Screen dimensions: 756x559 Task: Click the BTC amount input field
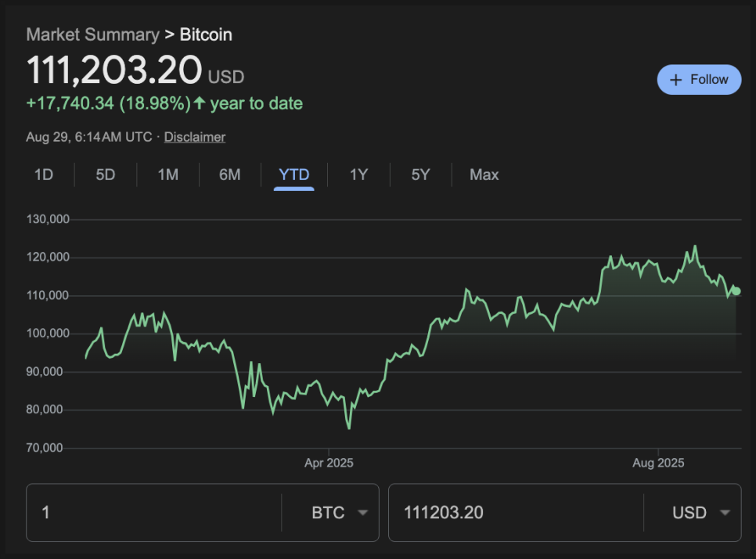click(x=154, y=512)
